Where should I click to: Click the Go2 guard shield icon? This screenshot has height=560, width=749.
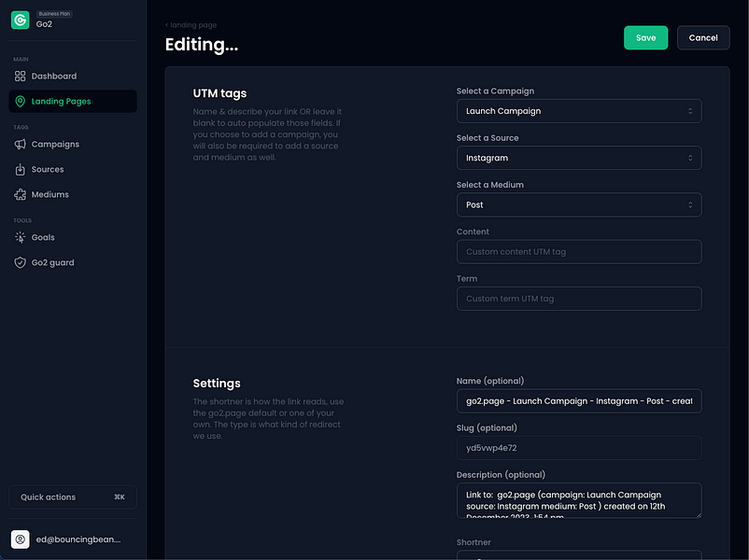21,262
